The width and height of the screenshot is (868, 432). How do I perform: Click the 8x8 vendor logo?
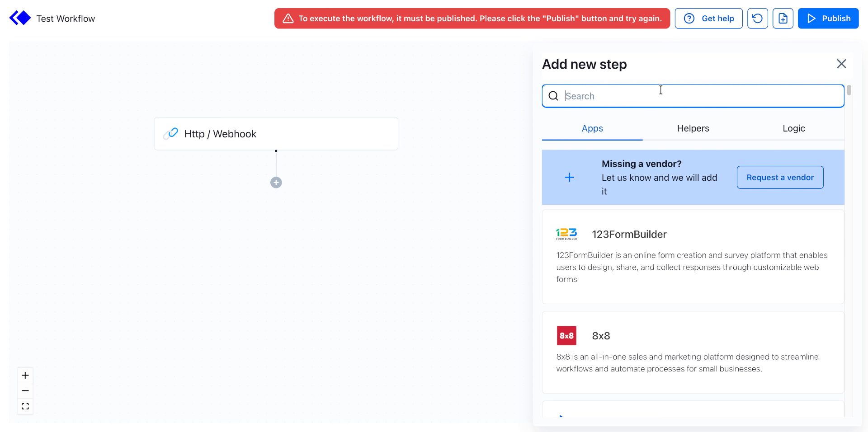tap(566, 335)
